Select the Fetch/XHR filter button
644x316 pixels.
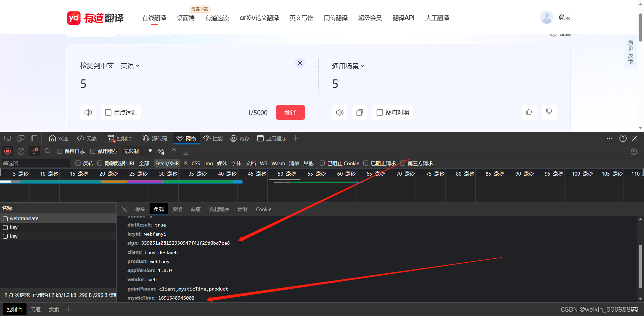coord(167,163)
